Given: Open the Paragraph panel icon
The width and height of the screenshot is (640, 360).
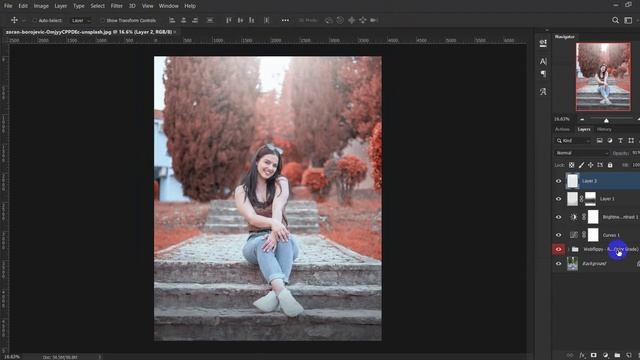Looking at the screenshot, I should (543, 74).
